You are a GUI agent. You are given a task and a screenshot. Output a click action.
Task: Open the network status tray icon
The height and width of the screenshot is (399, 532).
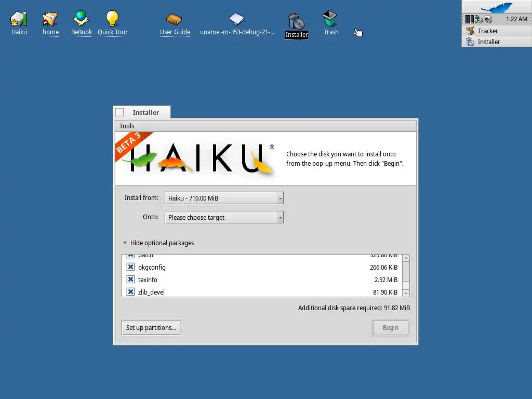[x=478, y=19]
